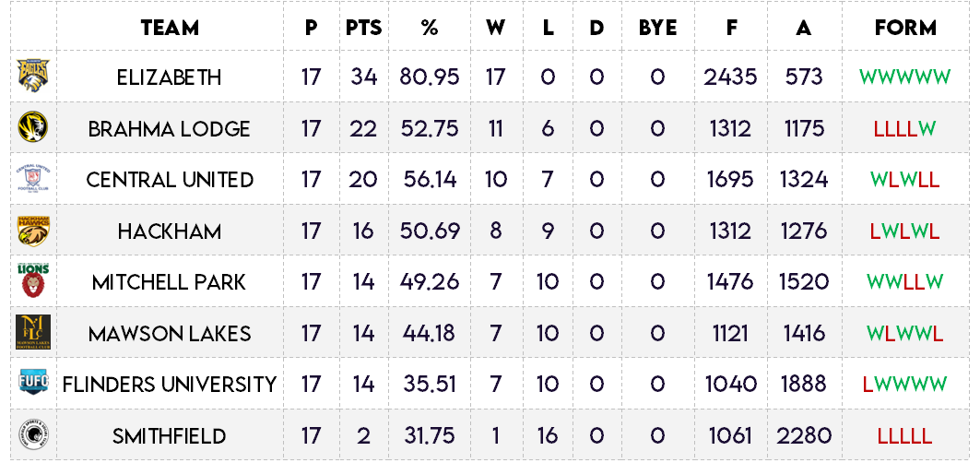The width and height of the screenshot is (980, 463).
Task: Click the Elizabeth Eagles team logo
Action: [x=33, y=76]
